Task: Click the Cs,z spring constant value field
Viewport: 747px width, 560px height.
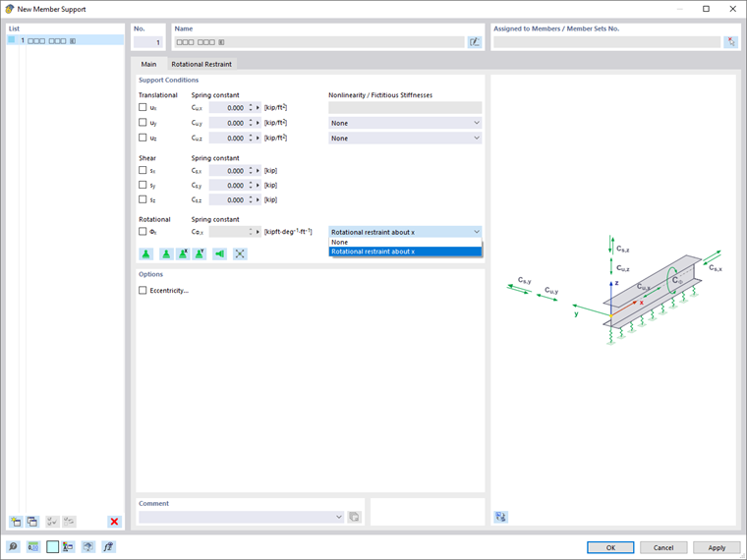Action: (228, 200)
